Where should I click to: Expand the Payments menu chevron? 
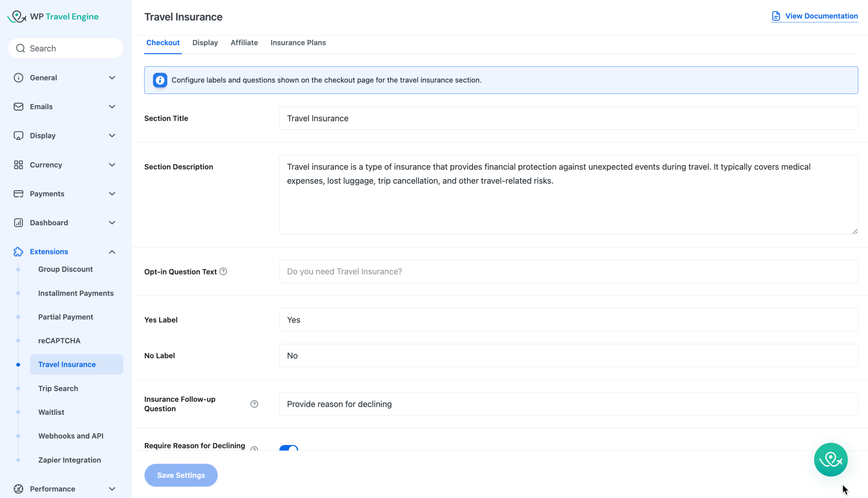112,194
